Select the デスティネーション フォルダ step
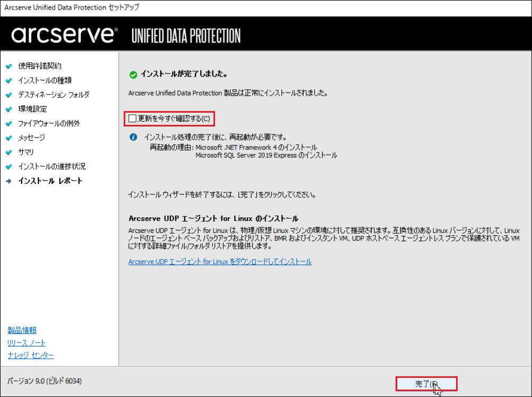Screen dimensions: 532x397 click(x=54, y=95)
